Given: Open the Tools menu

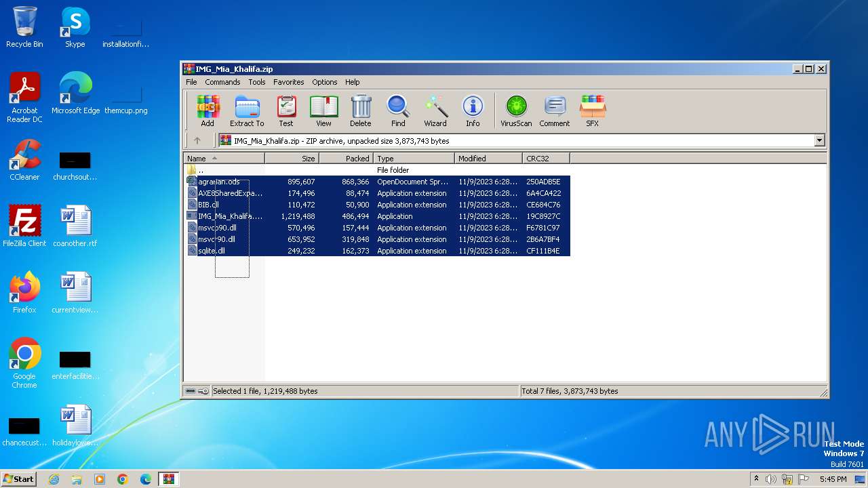Looking at the screenshot, I should point(257,82).
